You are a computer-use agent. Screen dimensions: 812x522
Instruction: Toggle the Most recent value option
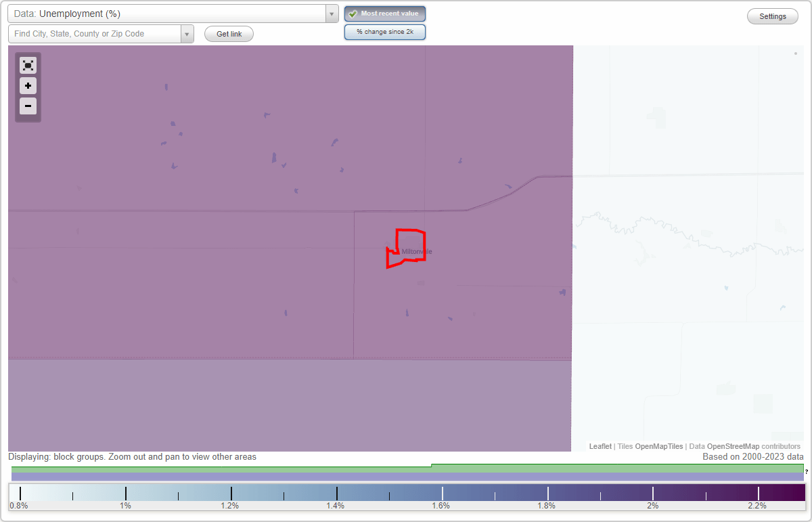(x=385, y=14)
